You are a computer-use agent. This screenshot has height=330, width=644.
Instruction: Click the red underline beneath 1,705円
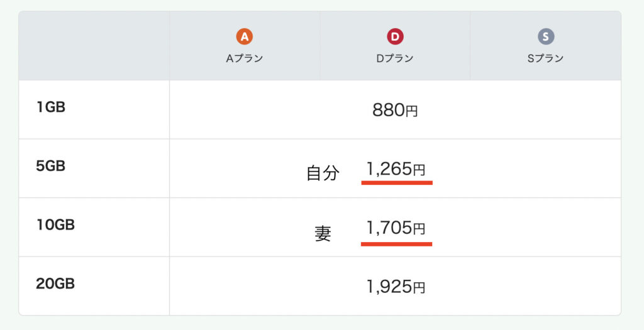[x=396, y=245]
